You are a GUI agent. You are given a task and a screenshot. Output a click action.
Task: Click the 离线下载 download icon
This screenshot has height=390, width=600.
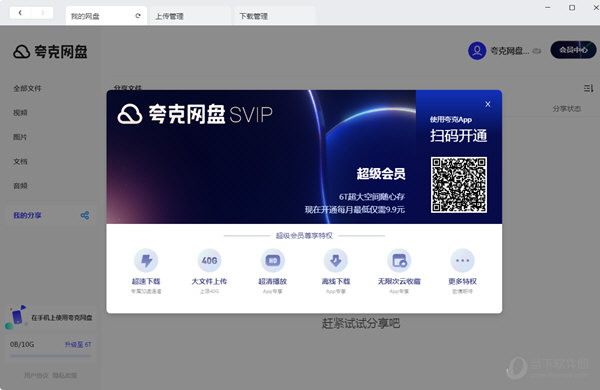coord(336,261)
